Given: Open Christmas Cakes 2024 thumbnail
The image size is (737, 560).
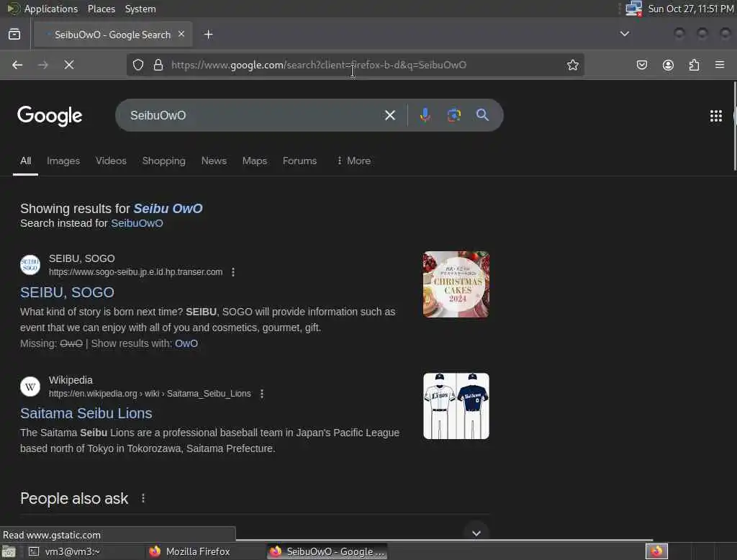Looking at the screenshot, I should point(456,284).
